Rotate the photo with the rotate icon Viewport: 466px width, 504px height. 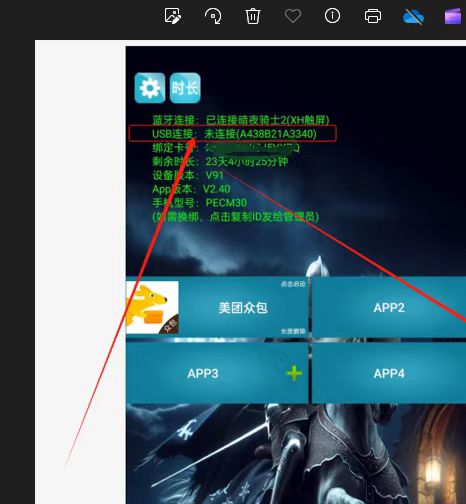[213, 16]
